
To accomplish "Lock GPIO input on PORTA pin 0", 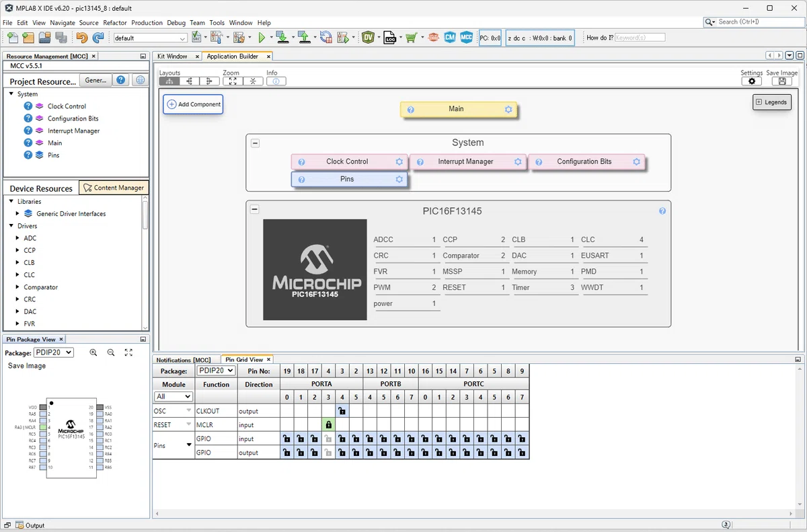I will [286, 439].
